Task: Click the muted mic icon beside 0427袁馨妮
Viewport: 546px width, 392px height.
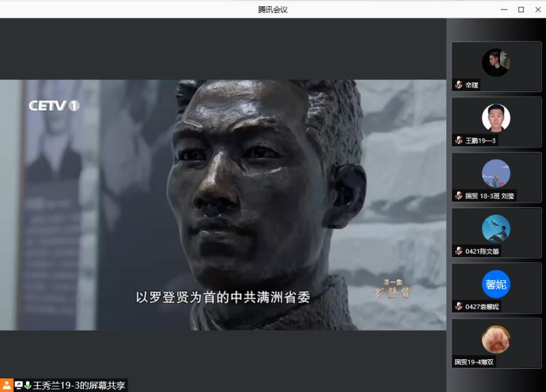Action: pyautogui.click(x=459, y=306)
